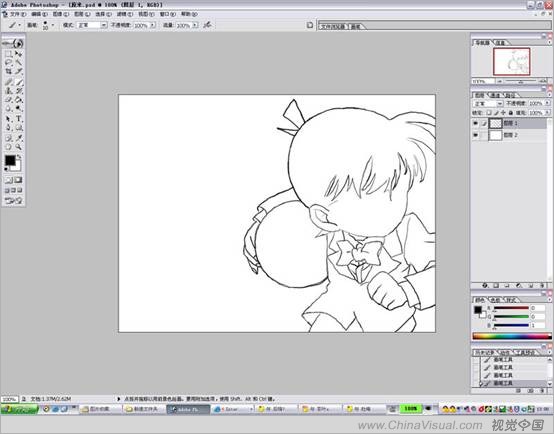
Task: Open the 文件 (File) menu
Action: pyautogui.click(x=17, y=14)
